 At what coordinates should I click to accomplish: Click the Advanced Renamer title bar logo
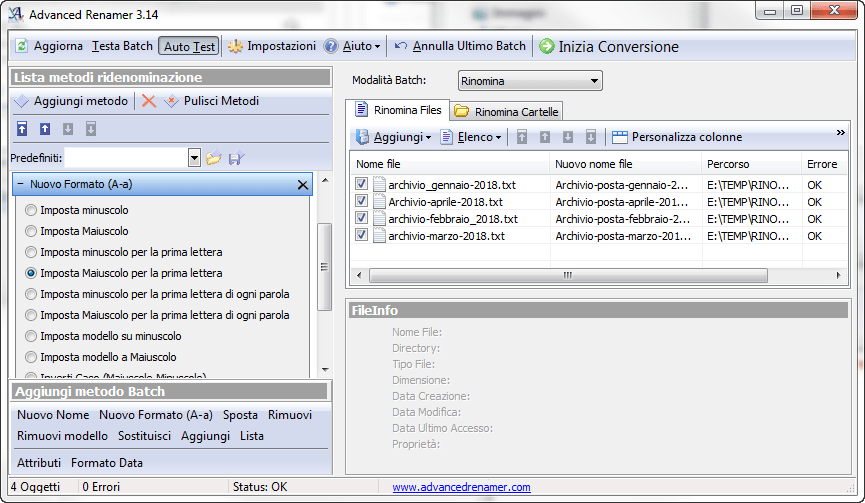(x=15, y=14)
